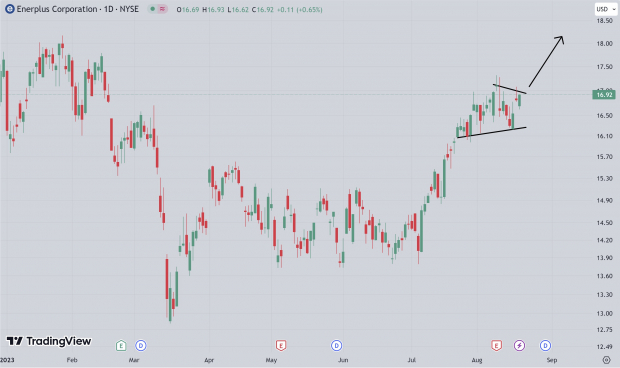Click the Sep label on time axis
This screenshot has height=368, width=620.
[x=552, y=360]
